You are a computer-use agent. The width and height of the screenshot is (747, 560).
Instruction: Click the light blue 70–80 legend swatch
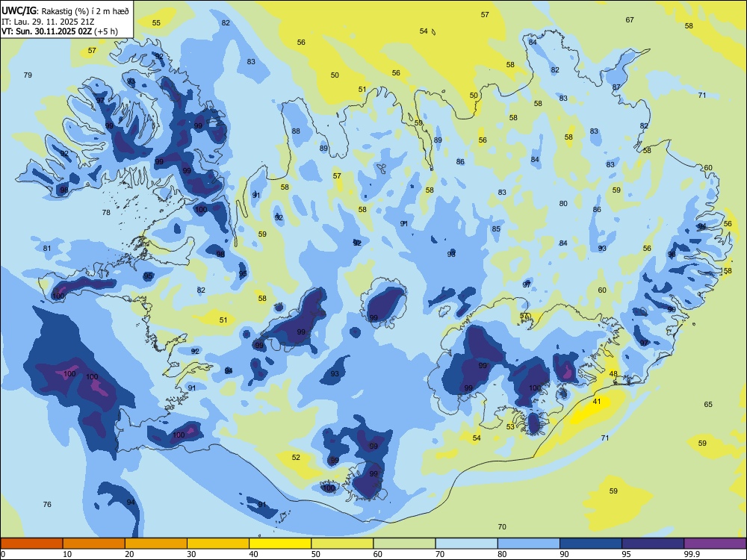point(466,544)
